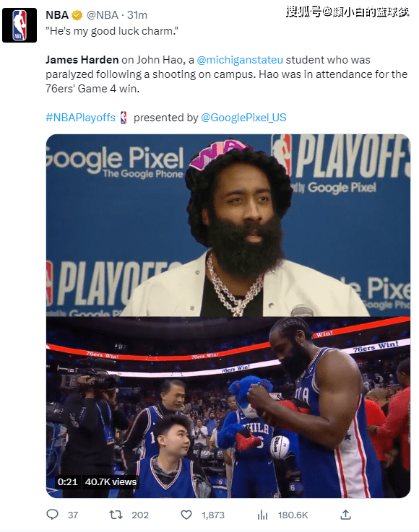Click the gold verified badge
419x532 pixels.
(x=77, y=15)
